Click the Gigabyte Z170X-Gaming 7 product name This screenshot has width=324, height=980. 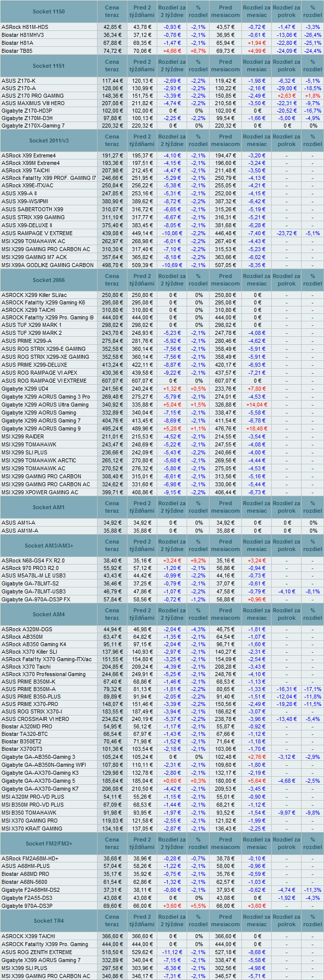tap(33, 126)
